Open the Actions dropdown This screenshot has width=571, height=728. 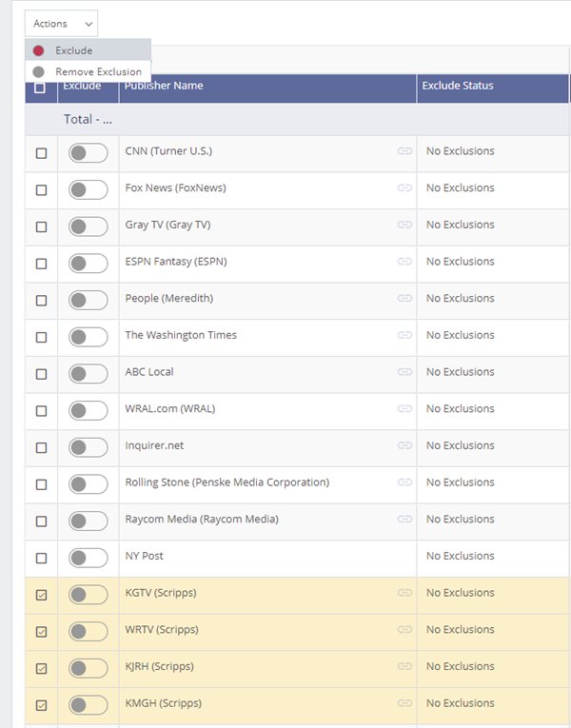61,23
